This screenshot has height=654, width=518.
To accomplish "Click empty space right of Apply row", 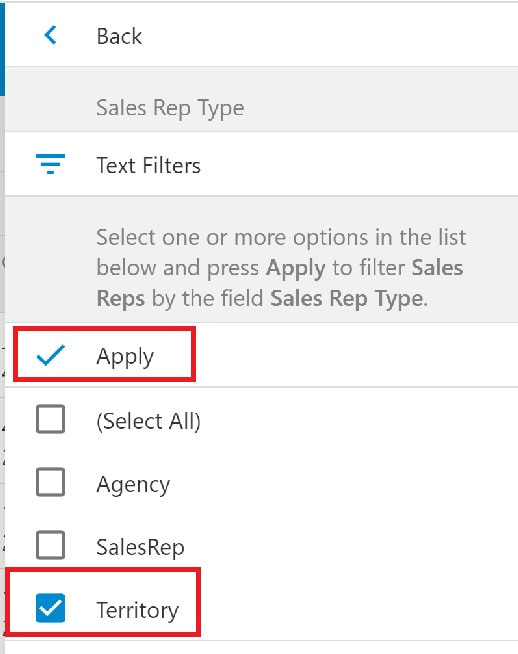I will tap(355, 355).
